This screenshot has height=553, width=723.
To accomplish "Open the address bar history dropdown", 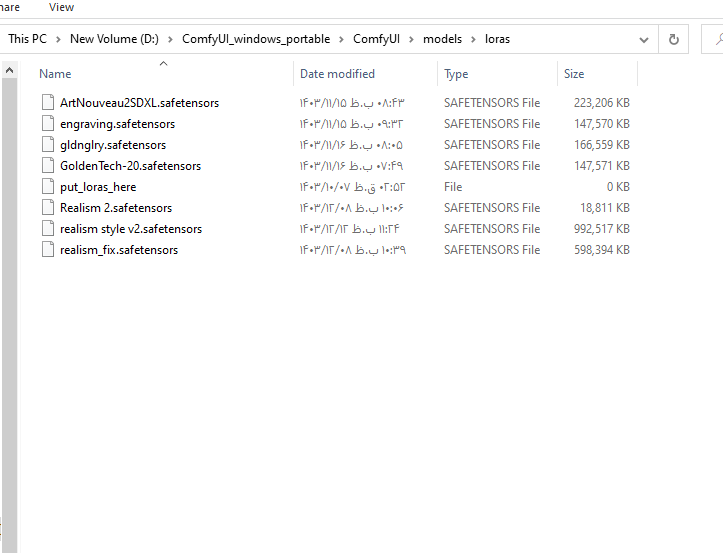I will [644, 39].
